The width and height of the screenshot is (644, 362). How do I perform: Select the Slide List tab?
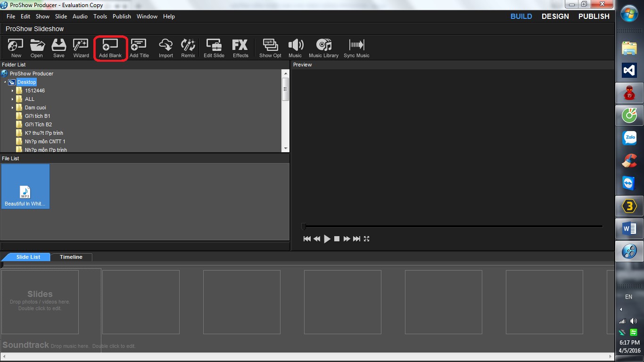[x=28, y=257]
